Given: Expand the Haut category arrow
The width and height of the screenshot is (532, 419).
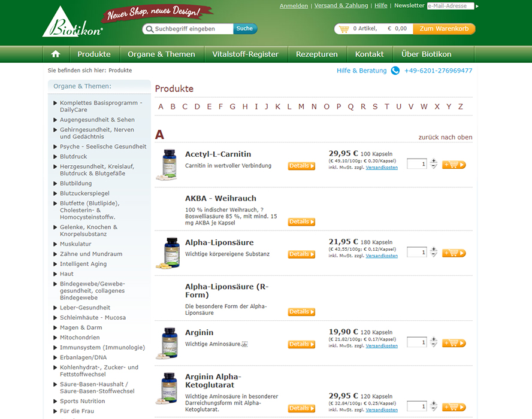Looking at the screenshot, I should [x=55, y=274].
